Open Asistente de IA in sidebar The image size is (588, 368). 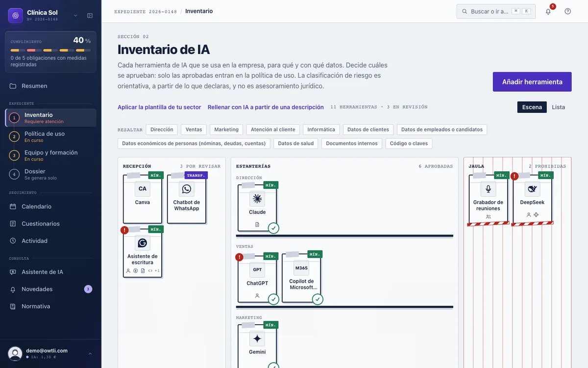point(50,272)
